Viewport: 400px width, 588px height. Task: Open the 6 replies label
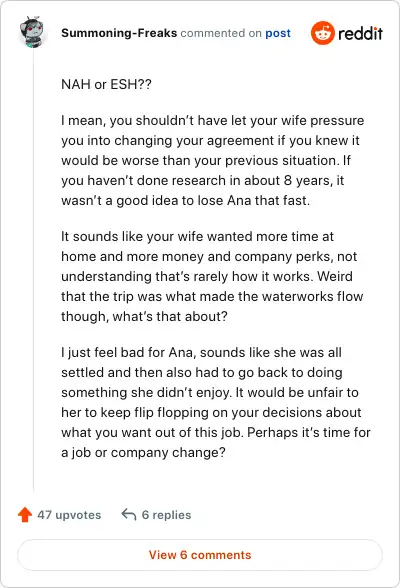coord(166,515)
